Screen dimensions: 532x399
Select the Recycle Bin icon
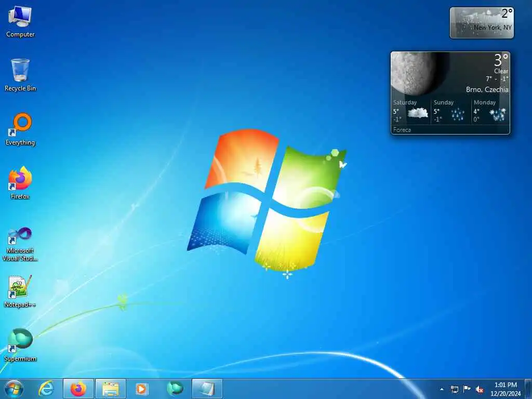tap(20, 75)
